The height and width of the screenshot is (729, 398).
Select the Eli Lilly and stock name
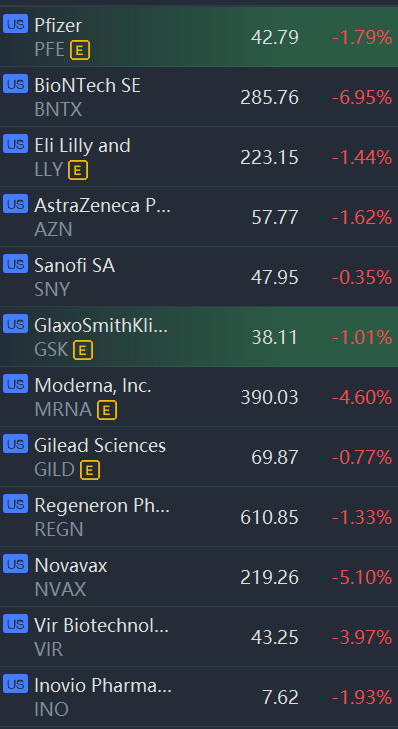tap(82, 146)
